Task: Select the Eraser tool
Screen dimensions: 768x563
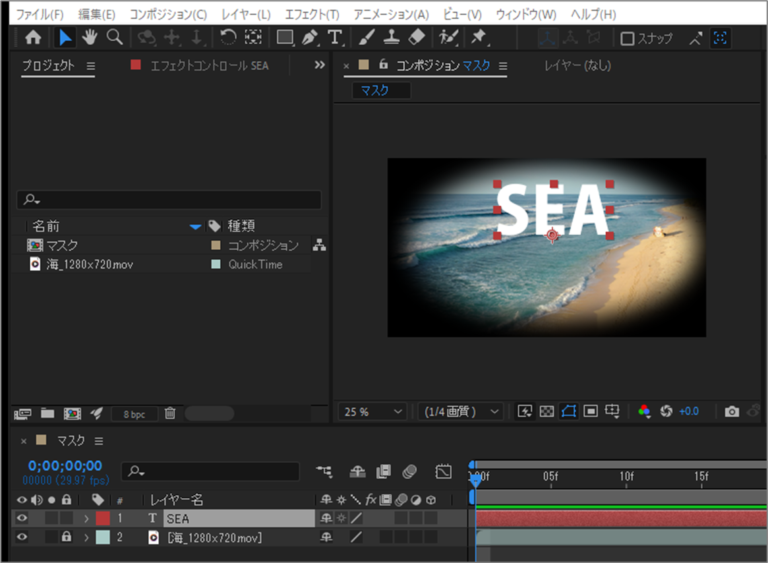Action: (417, 37)
